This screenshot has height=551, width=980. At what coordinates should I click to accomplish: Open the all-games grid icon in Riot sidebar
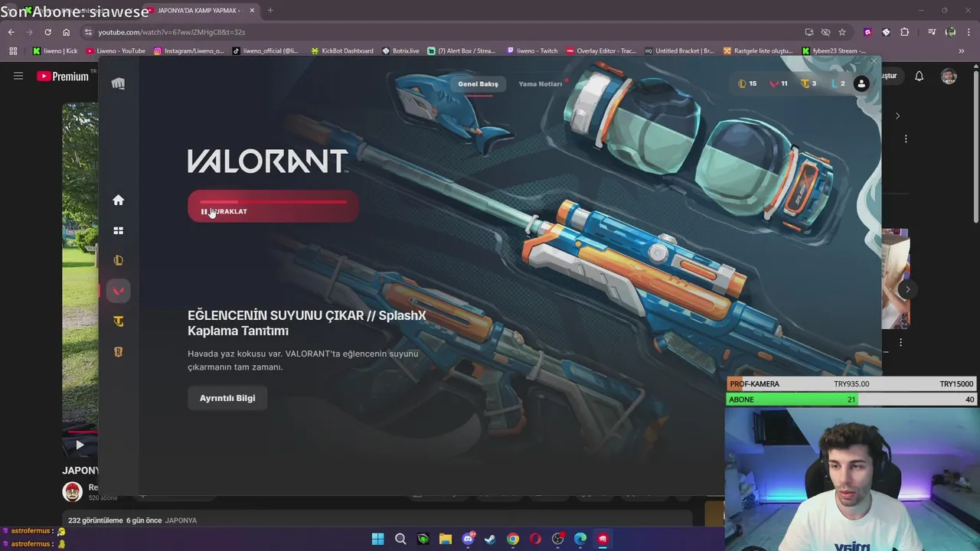118,230
